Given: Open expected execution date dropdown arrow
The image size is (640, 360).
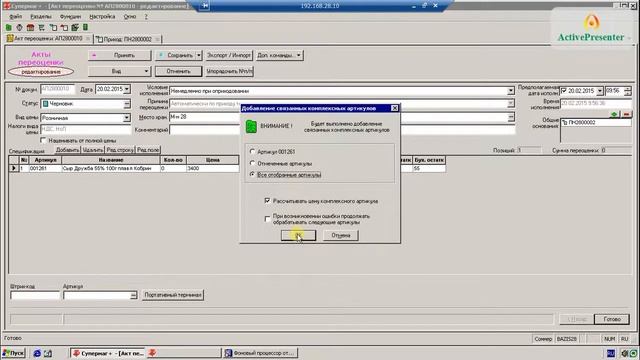Looking at the screenshot, I should (x=600, y=91).
